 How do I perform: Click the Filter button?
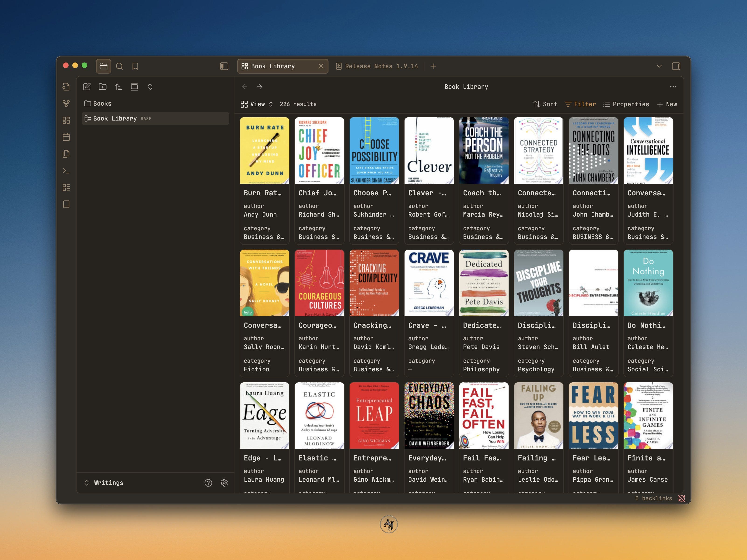pos(580,104)
